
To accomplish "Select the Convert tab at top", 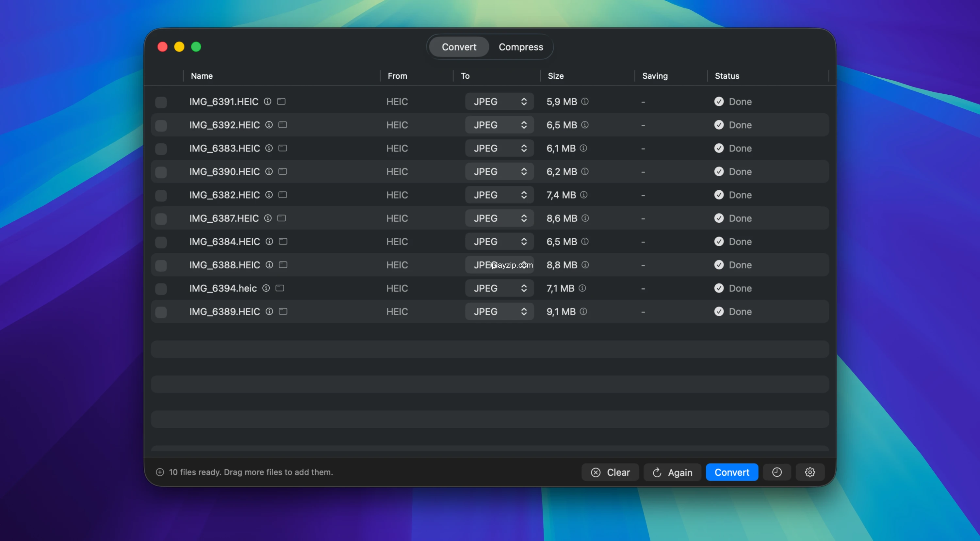I will [459, 47].
